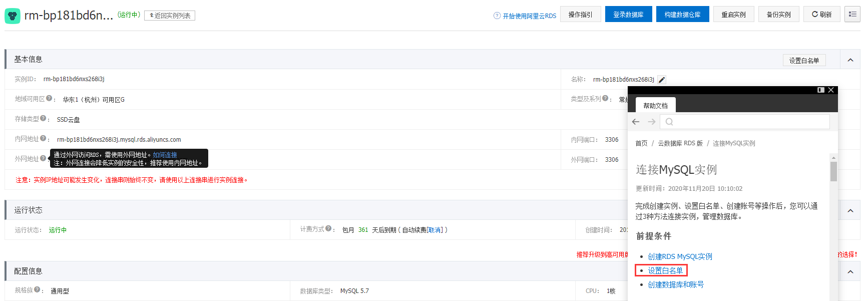This screenshot has width=868, height=301.
Task: Edit instance name with the pencil icon
Action: pos(662,80)
